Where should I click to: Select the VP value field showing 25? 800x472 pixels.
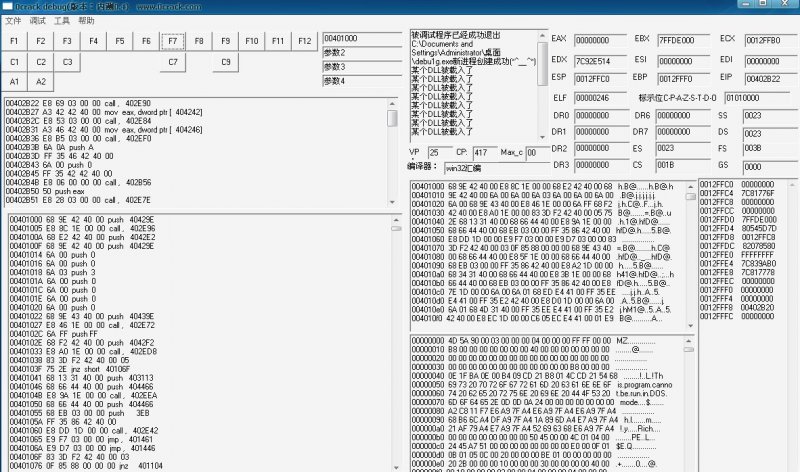(440, 153)
